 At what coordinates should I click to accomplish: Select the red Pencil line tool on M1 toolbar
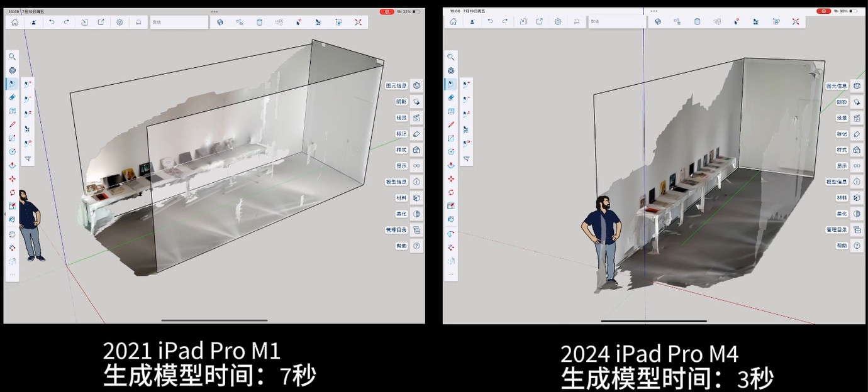[x=12, y=124]
